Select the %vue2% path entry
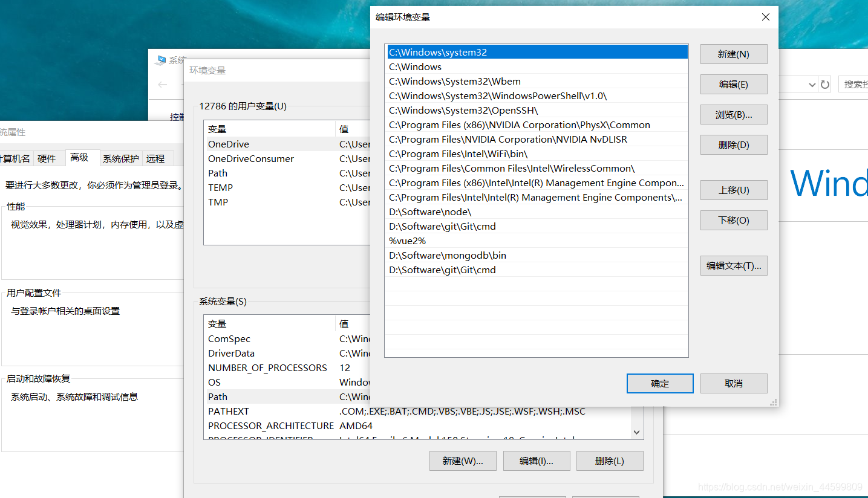The width and height of the screenshot is (868, 498). click(x=537, y=241)
